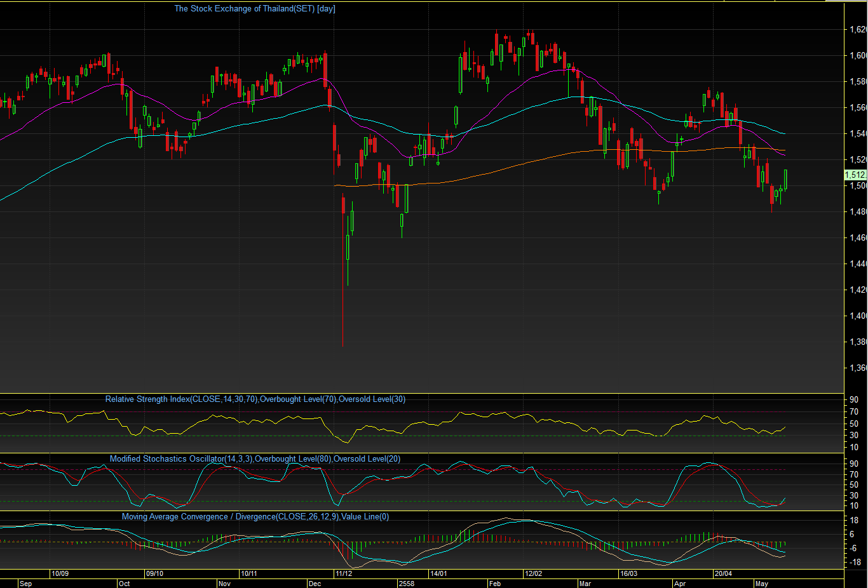The image size is (868, 588).
Task: Click the "Oct" month label on the date axis
Action: pos(124,584)
